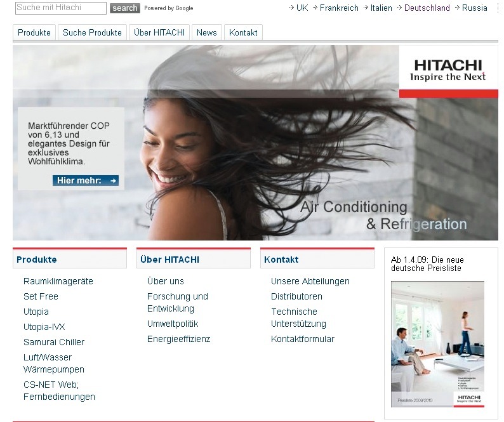504x422 pixels.
Task: Click the 'Marktführender COP von 6,13' banner text
Action: [69, 143]
